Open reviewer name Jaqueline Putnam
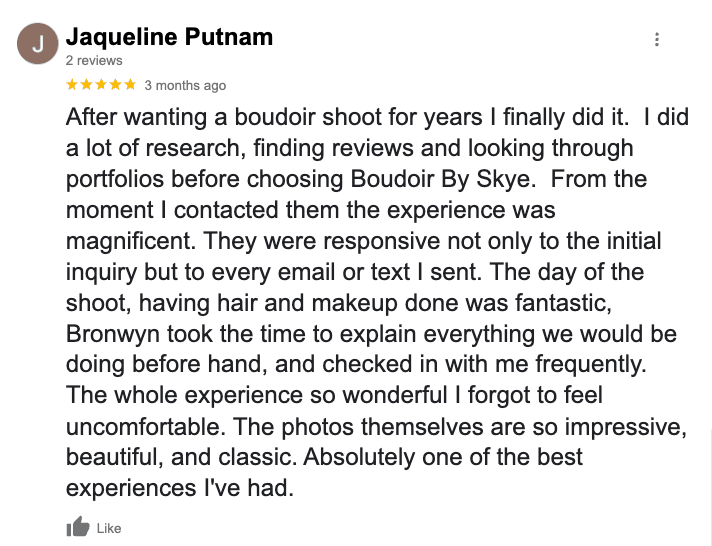This screenshot has height=546, width=712. 169,37
